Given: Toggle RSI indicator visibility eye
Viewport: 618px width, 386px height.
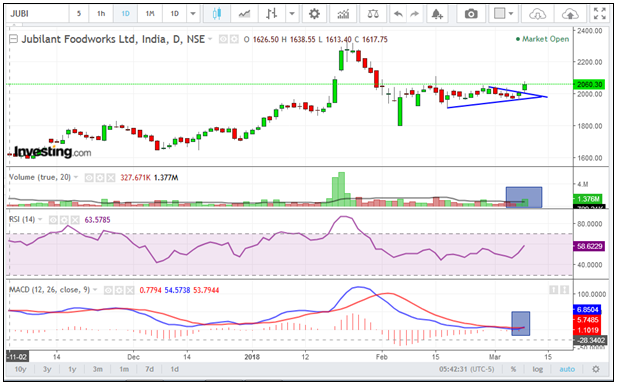Looking at the screenshot, I should click(x=53, y=220).
